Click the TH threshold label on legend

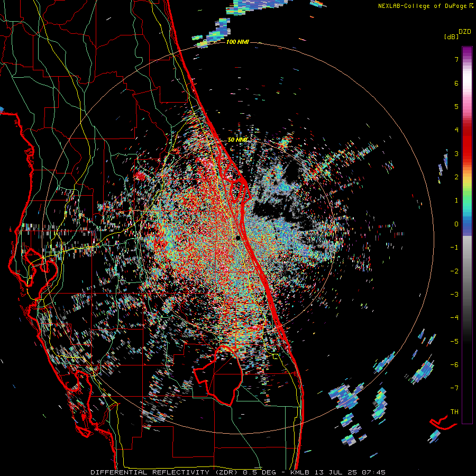coord(454,412)
